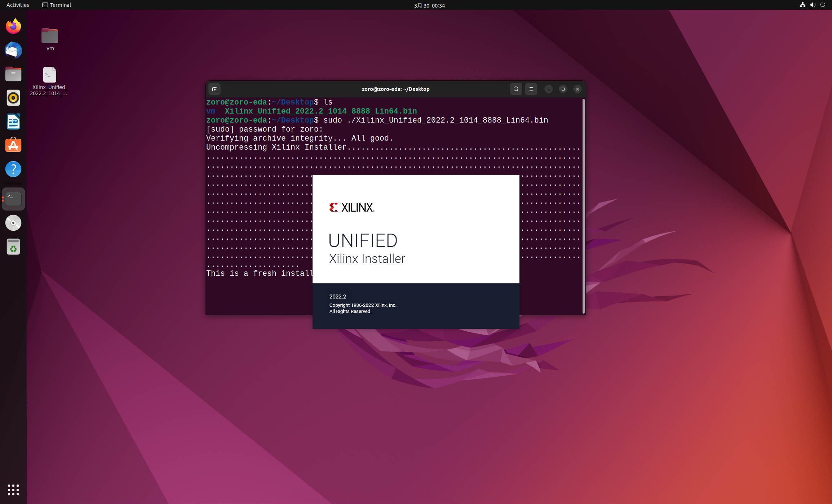
Task: Close the terminal window
Action: (x=577, y=89)
